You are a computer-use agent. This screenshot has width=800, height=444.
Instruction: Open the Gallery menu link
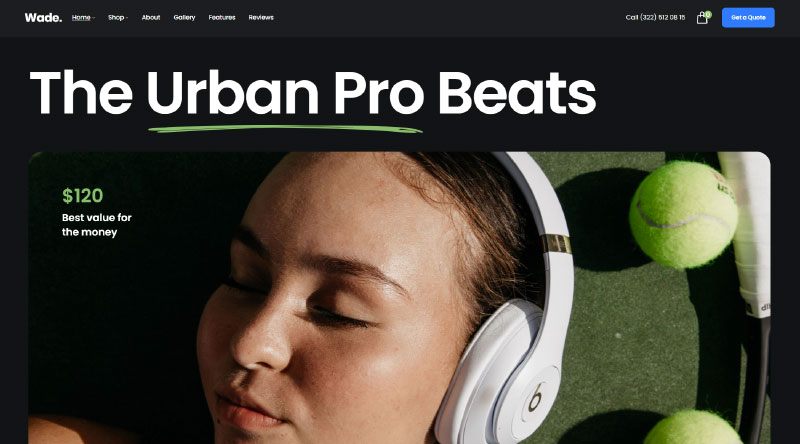[184, 17]
